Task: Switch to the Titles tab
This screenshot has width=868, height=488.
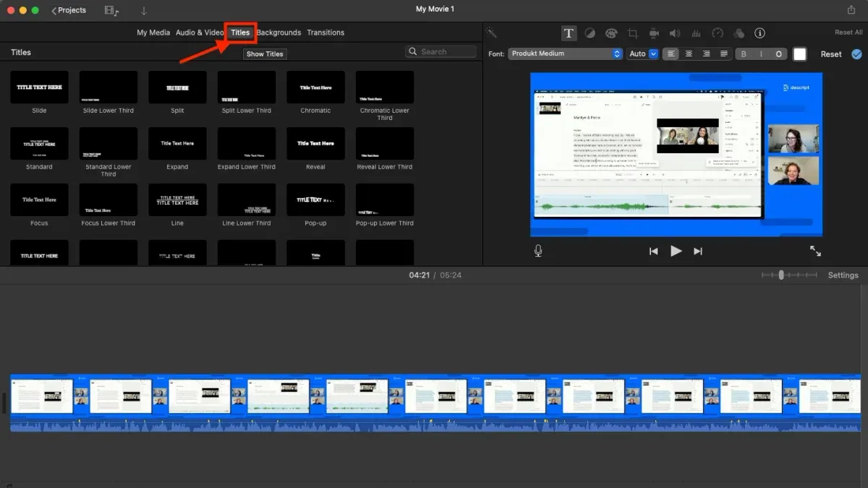Action: 240,33
